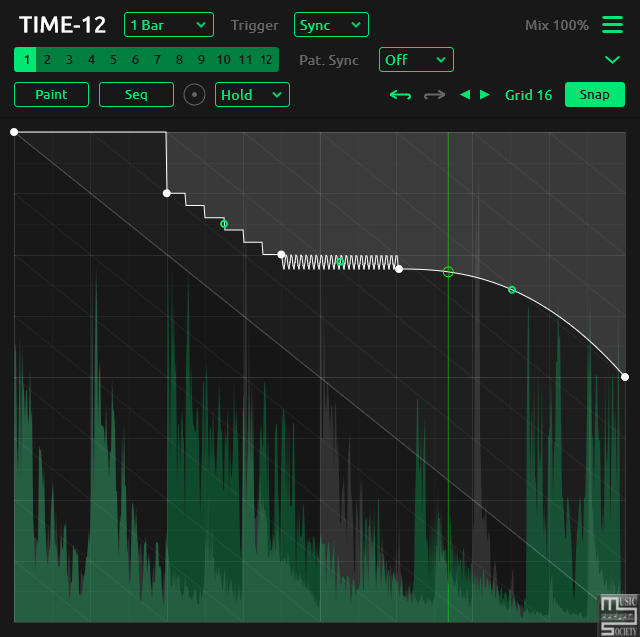Screen dimensions: 640x637
Task: Select pattern 5
Action: (113, 60)
